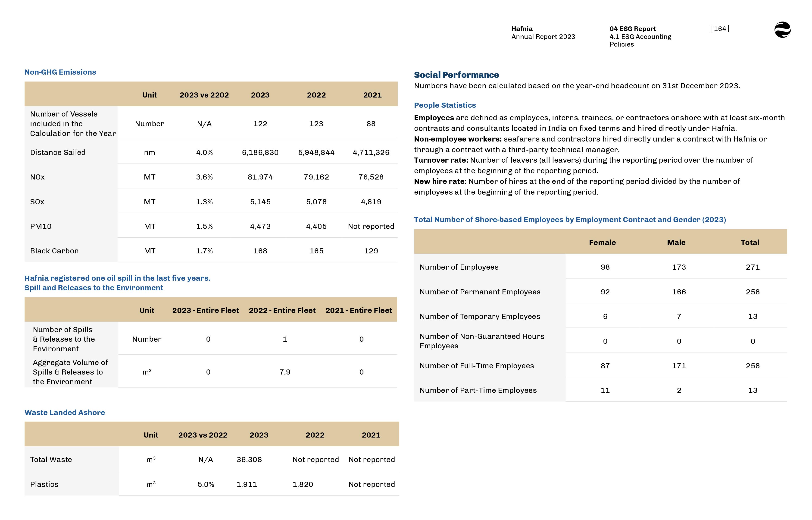This screenshot has height=520, width=812.
Task: Select the Social Performance heading
Action: pyautogui.click(x=456, y=75)
